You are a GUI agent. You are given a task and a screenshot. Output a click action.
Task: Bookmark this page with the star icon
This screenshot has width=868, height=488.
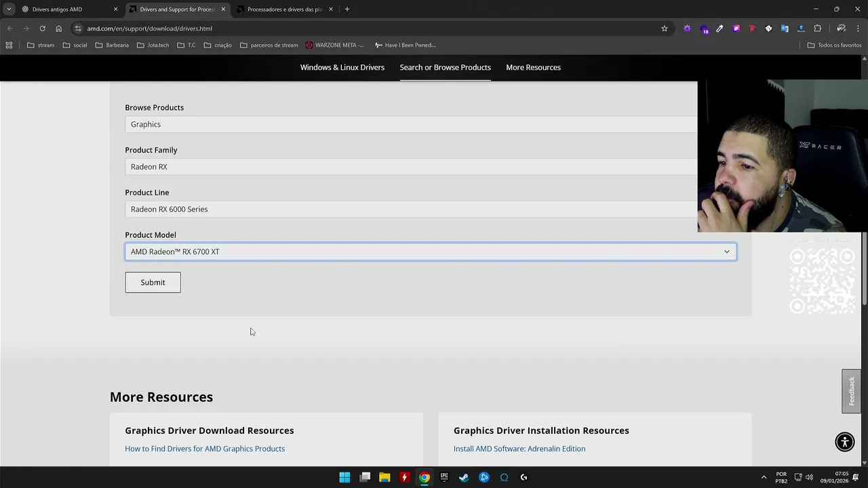tap(665, 28)
